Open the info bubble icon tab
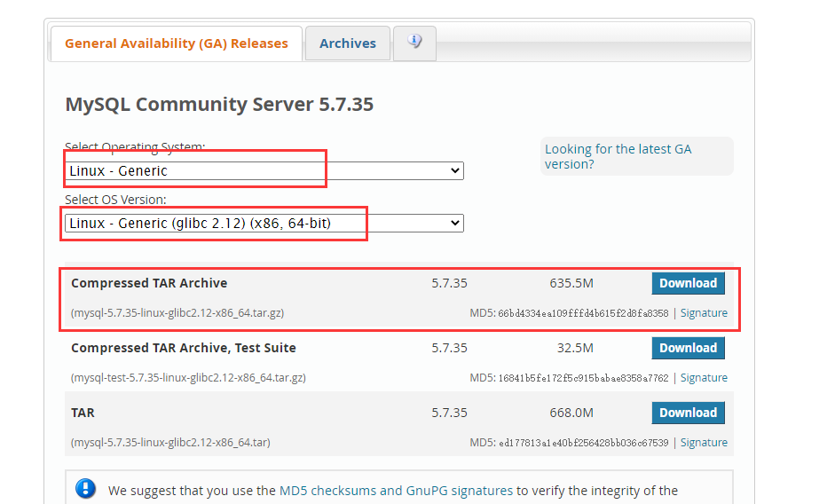 tap(414, 43)
